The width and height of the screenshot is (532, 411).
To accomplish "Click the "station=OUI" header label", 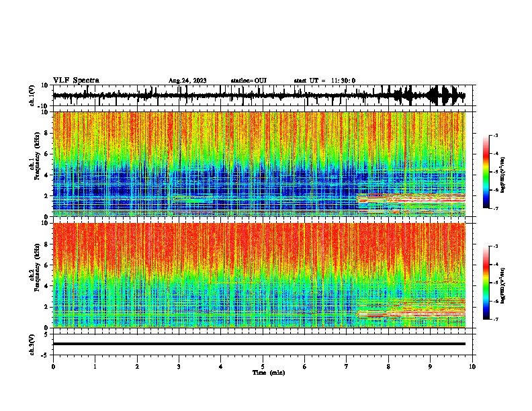I will [249, 81].
